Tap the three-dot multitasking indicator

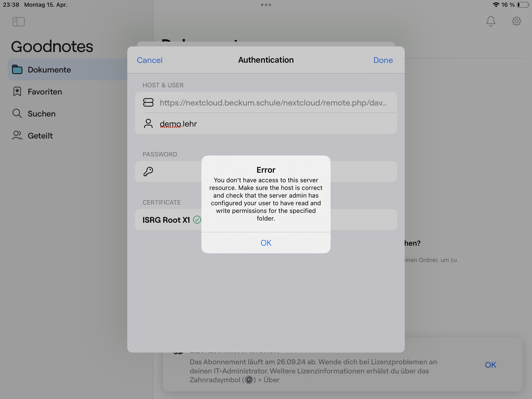266,5
